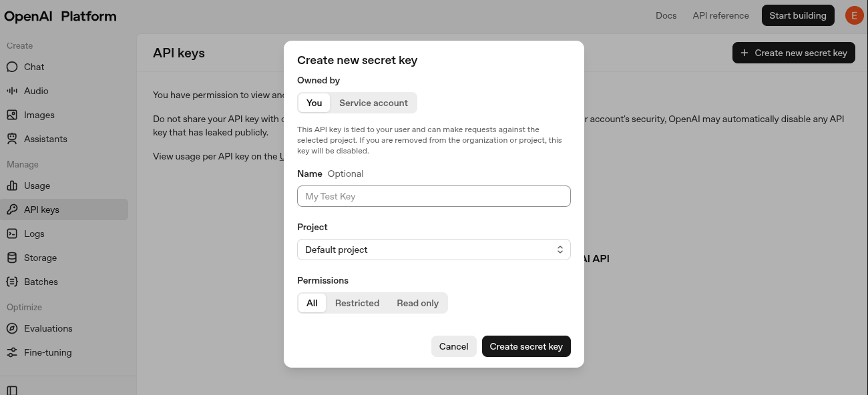Viewport: 868px width, 395px height.
Task: Open the API reference link
Action: click(720, 15)
